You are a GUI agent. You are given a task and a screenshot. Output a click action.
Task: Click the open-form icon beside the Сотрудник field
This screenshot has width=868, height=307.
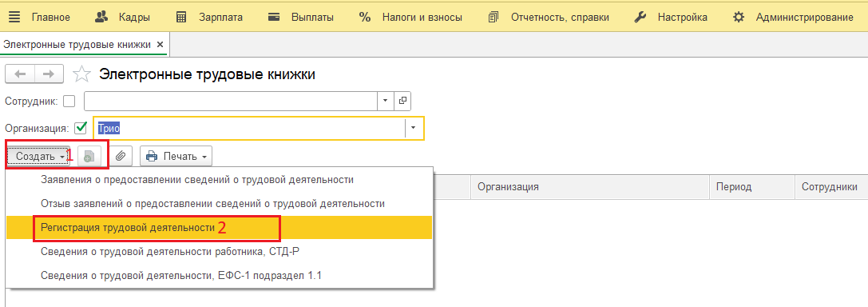pos(402,101)
